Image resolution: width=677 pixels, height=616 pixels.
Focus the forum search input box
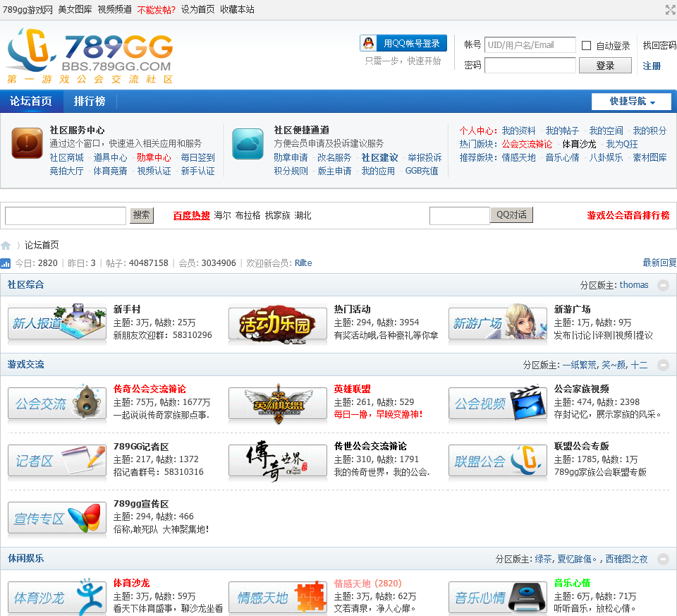pyautogui.click(x=66, y=215)
